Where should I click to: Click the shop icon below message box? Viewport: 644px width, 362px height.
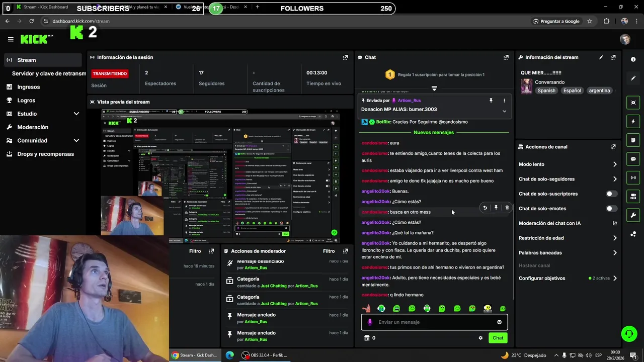click(367, 338)
